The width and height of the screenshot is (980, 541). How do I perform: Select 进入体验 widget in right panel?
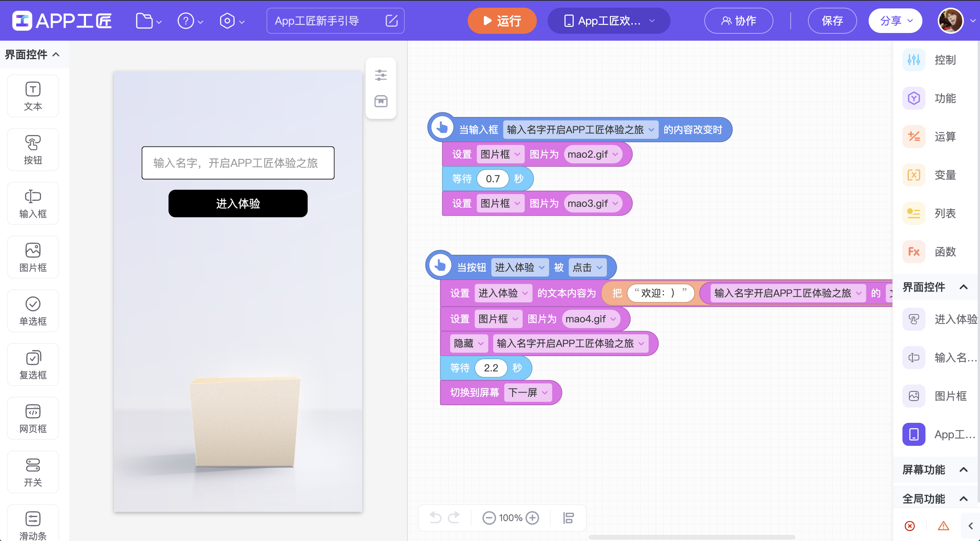(940, 319)
